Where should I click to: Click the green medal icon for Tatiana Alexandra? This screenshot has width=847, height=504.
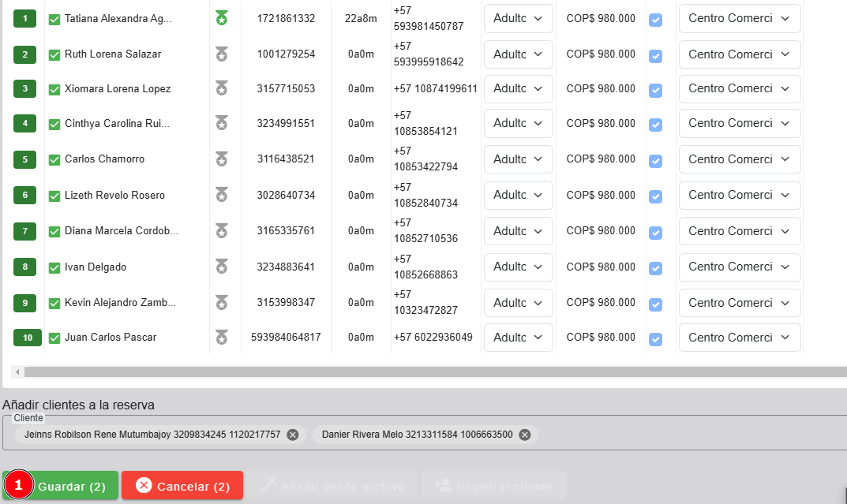[222, 17]
